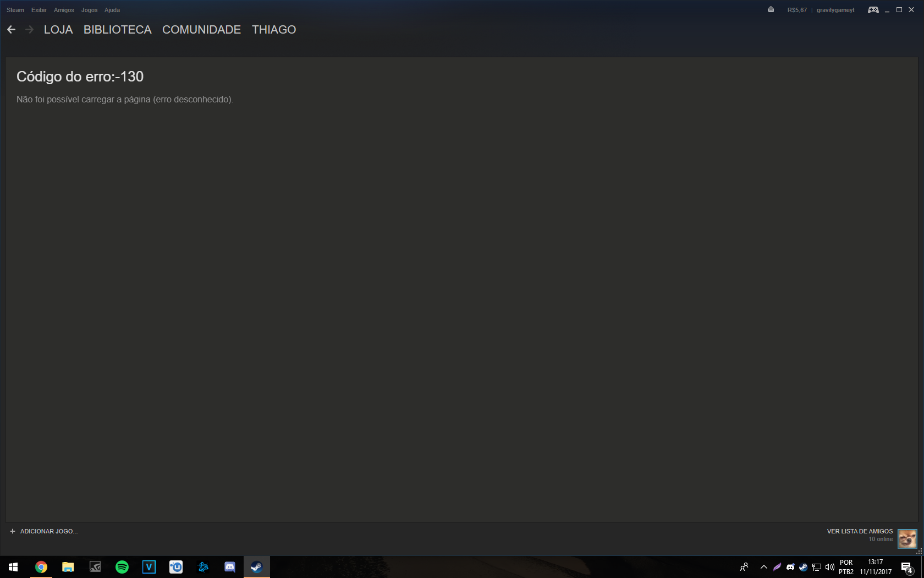The image size is (924, 578).
Task: Open the THIAGO profile tab
Action: tap(274, 30)
